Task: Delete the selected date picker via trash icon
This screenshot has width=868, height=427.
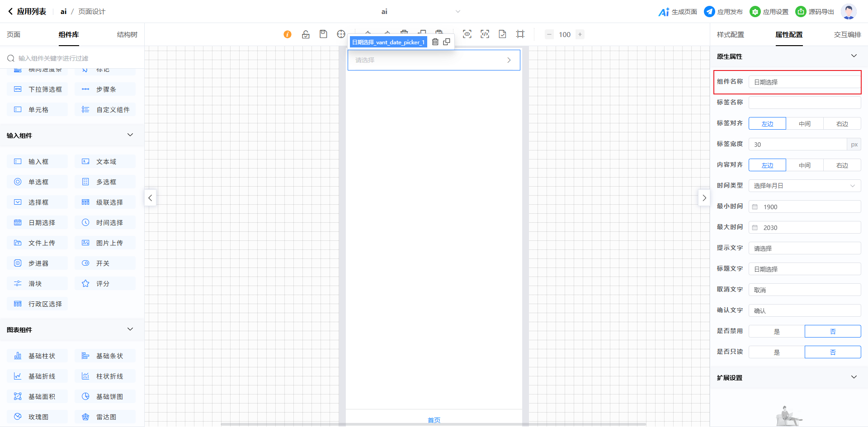Action: tap(435, 42)
